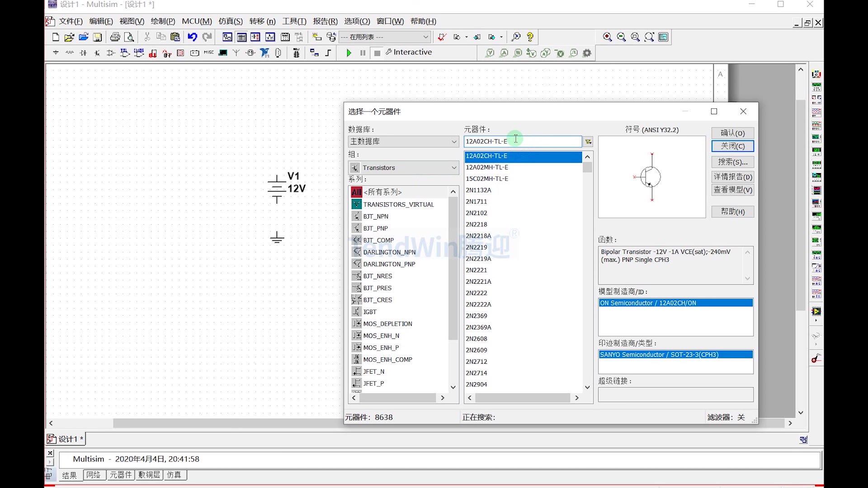This screenshot has width=868, height=488.
Task: Open the 工具(T) menu
Action: tap(294, 21)
